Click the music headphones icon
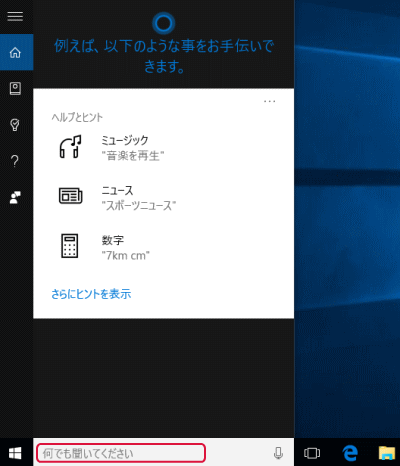Viewport: 400px width, 466px height. (x=70, y=147)
